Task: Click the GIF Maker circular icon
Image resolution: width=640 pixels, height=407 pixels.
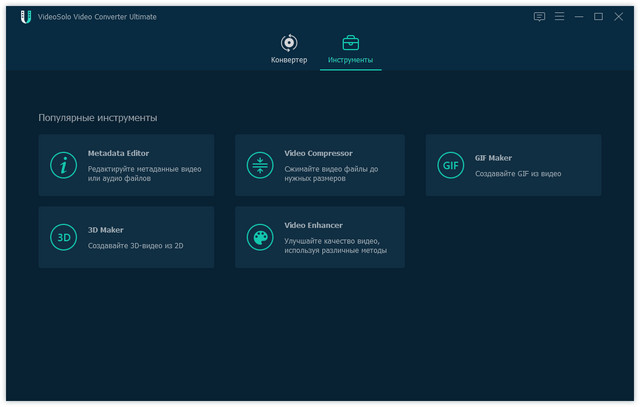Action: (x=451, y=165)
